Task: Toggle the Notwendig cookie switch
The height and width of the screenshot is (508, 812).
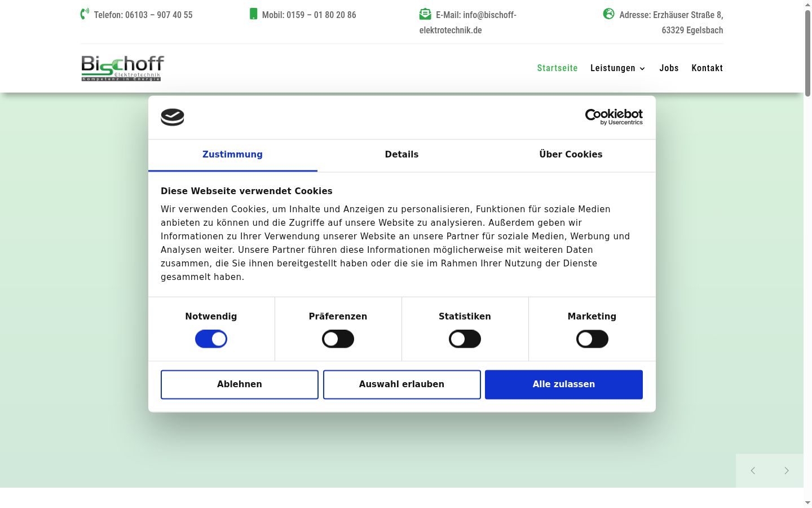Action: pyautogui.click(x=211, y=339)
